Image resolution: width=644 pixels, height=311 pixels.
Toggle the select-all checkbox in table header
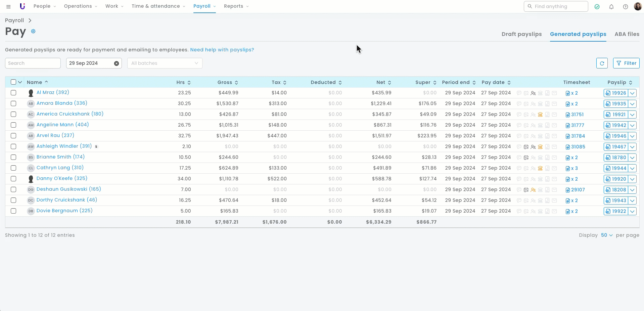tap(13, 82)
